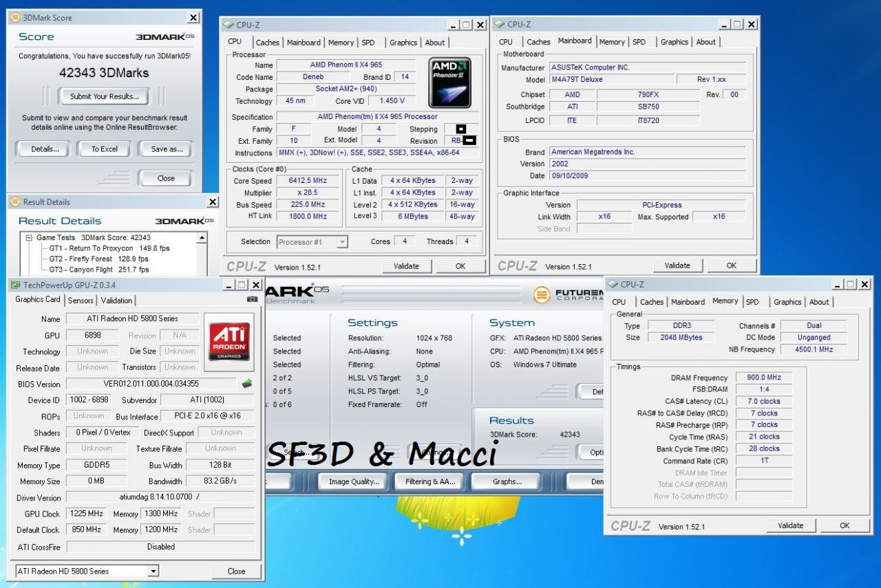The image size is (881, 588).
Task: Click the GPU Clock value 1225 MHz
Action: (87, 514)
